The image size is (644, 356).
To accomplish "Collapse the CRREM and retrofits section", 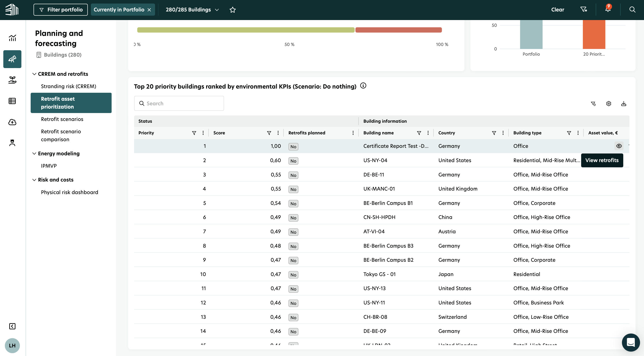I will [x=34, y=74].
